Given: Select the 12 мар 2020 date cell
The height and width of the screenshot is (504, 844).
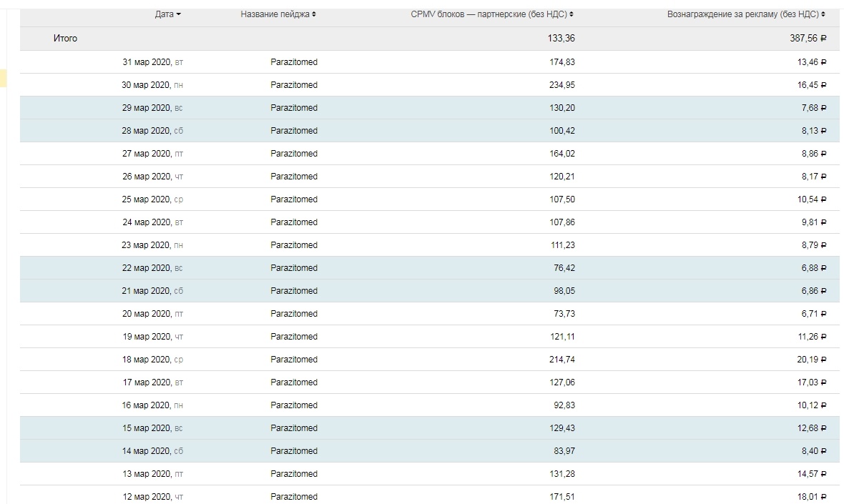Looking at the screenshot, I should point(152,497).
